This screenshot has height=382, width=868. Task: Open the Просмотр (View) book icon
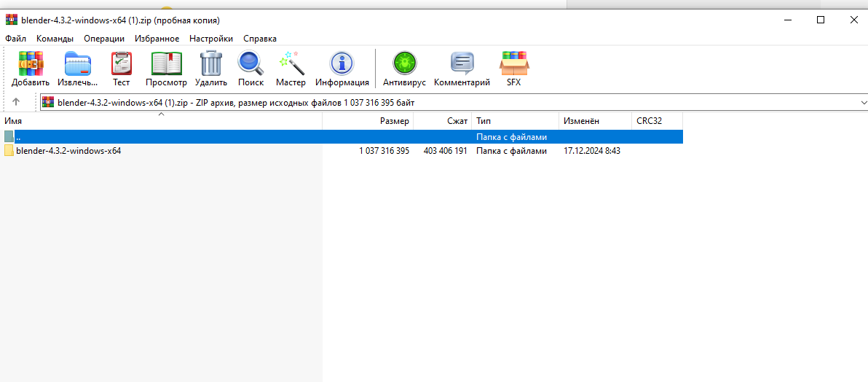click(166, 64)
